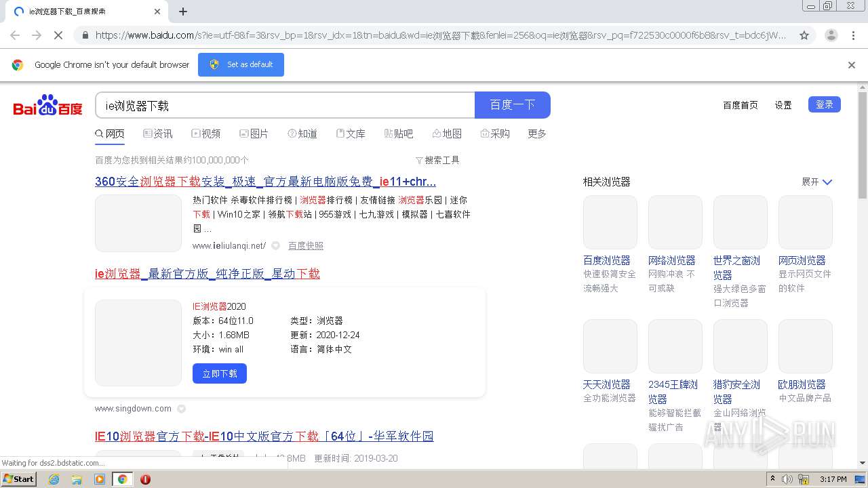
Task: Dismiss the default browser notification bar
Action: pos(852,65)
